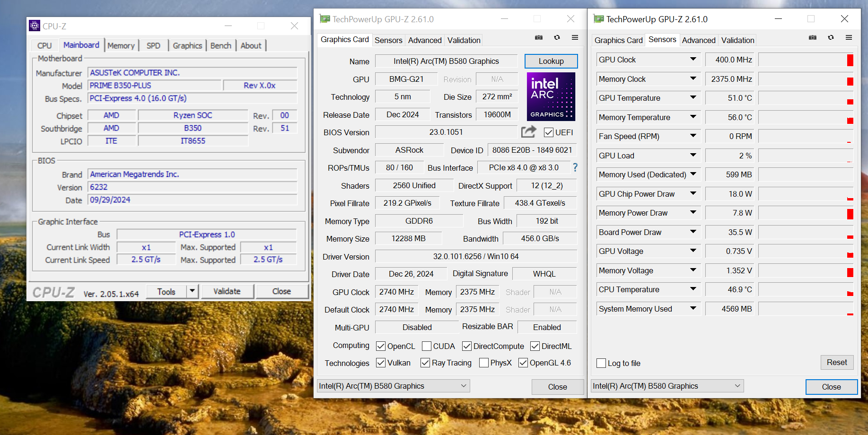Open Validation tab in GPU-Z Sensors window
The width and height of the screenshot is (868, 435).
pyautogui.click(x=738, y=40)
